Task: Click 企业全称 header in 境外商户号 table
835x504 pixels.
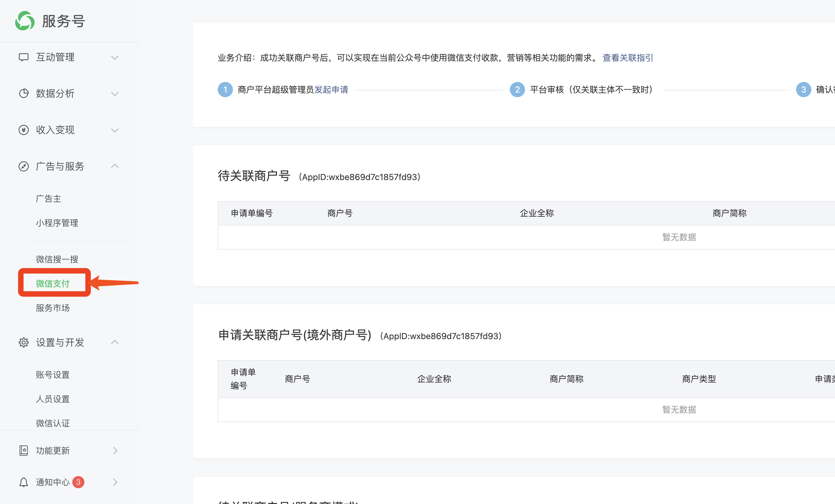Action: [x=434, y=379]
